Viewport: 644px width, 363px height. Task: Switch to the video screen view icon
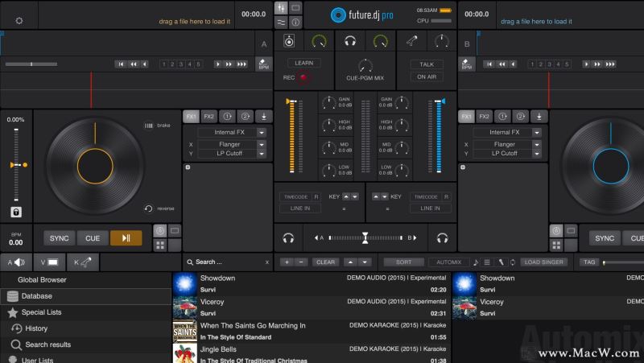[295, 8]
